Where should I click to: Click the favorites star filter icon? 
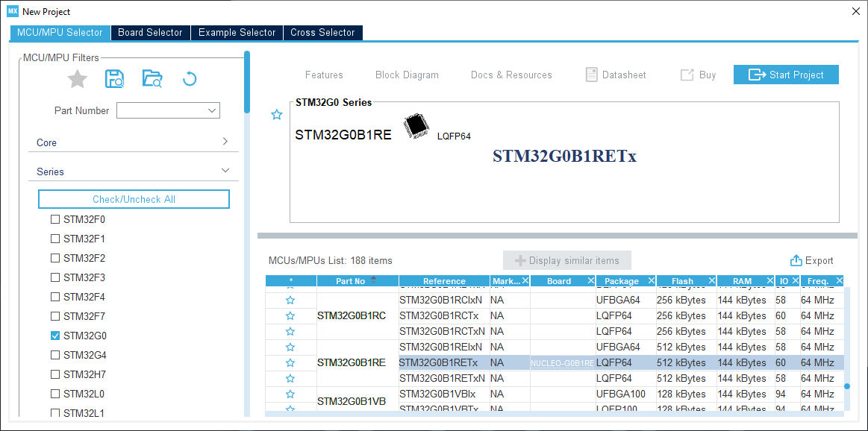pos(78,79)
